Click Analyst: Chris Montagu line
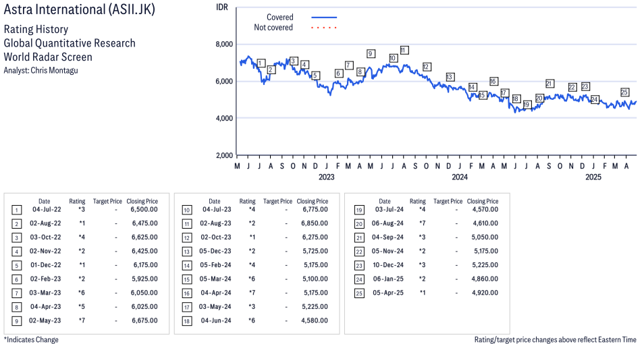This screenshot has height=344, width=644. point(41,70)
